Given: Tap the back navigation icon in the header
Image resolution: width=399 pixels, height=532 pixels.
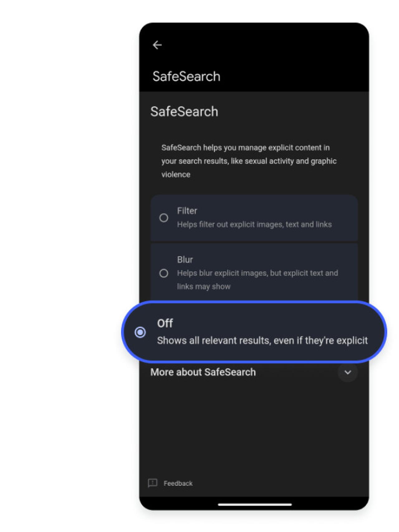Looking at the screenshot, I should click(157, 45).
